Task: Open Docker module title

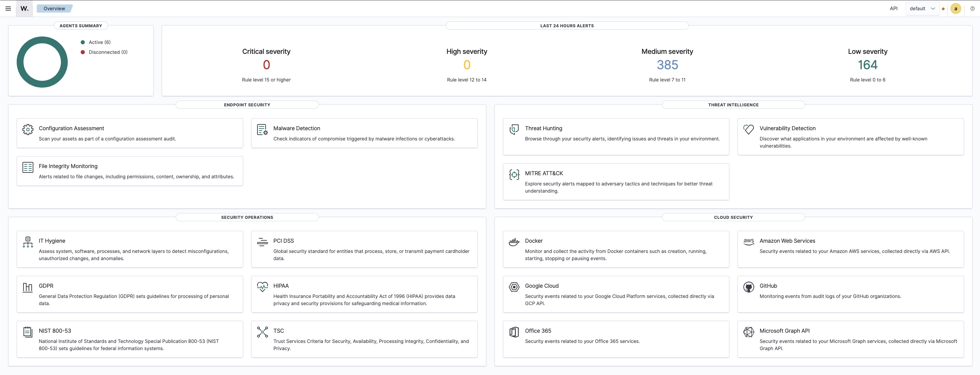Action: click(534, 241)
